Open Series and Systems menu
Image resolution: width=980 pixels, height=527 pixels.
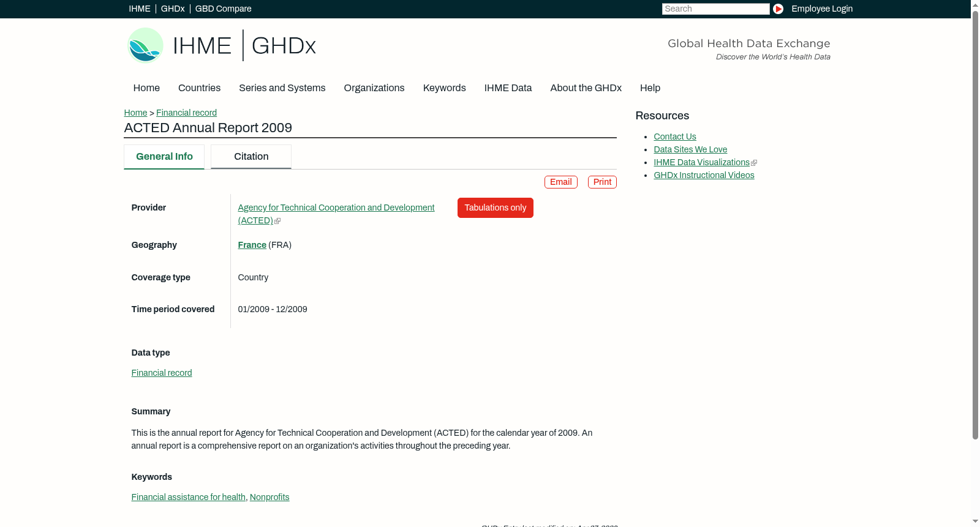pos(282,88)
